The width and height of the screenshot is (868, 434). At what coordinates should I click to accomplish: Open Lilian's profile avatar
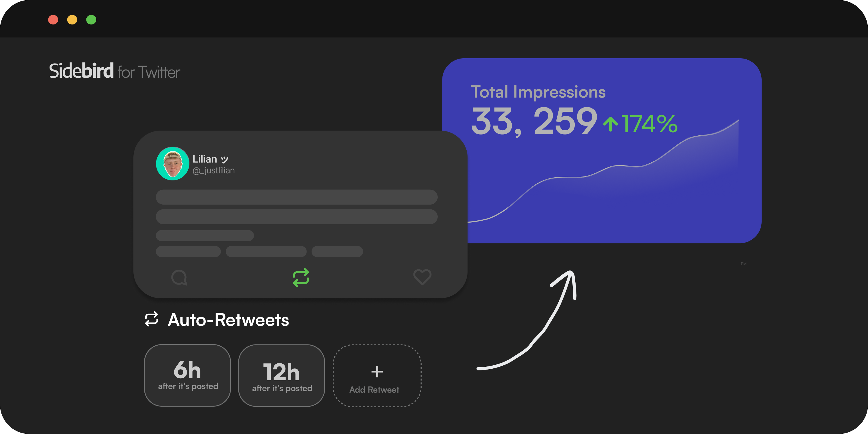[x=173, y=164]
